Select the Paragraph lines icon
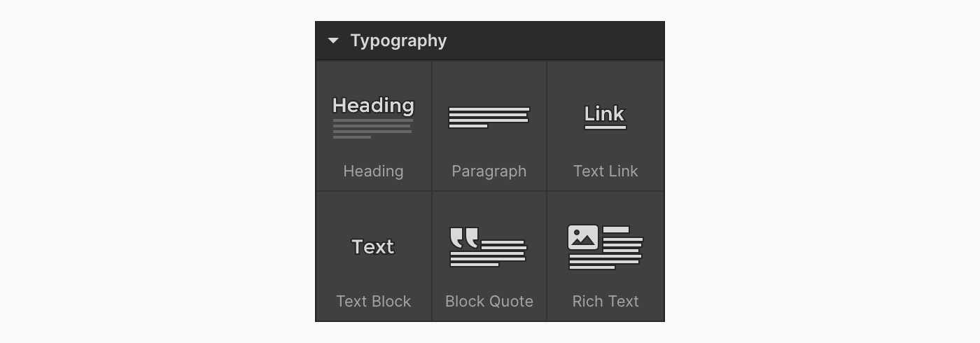Viewport: 980px width, 343px height. tap(489, 117)
